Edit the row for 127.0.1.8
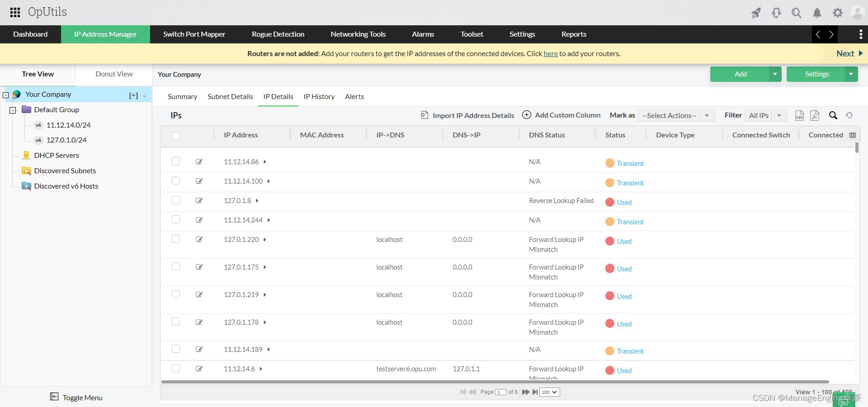868x407 pixels. [x=199, y=200]
